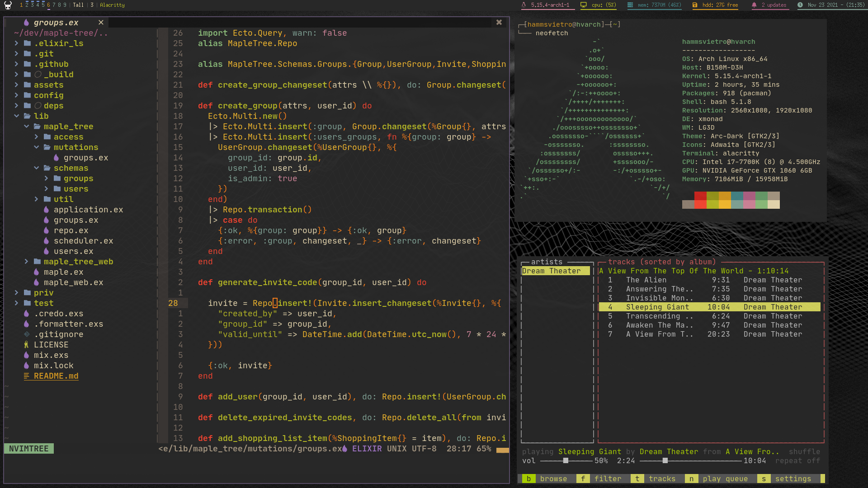This screenshot has width=868, height=488.
Task: Click the application.ex Elixir file icon
Action: [46, 210]
